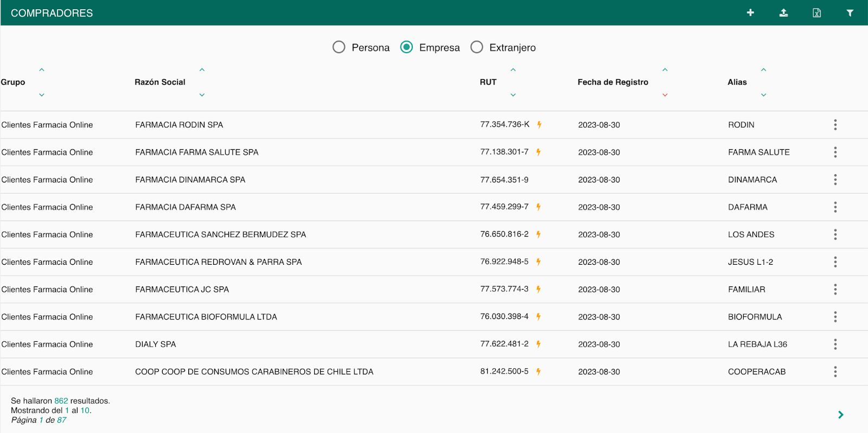Click the DIALY SPA cell
The image size is (868, 433).
click(156, 344)
